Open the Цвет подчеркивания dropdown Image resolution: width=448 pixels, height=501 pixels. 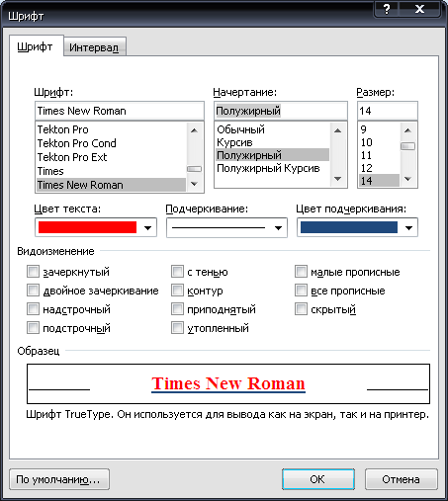[x=408, y=227]
